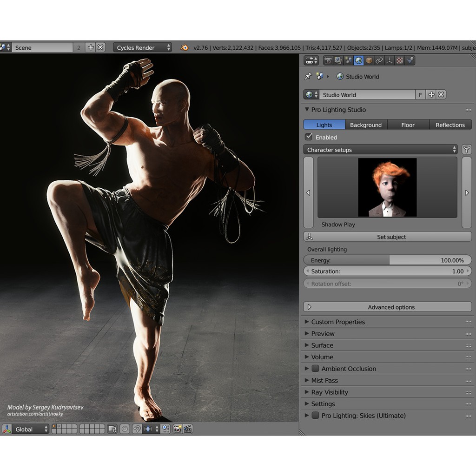Viewport: 476px width, 476px height.
Task: Enable the Ambient Occlusion checkbox
Action: click(315, 369)
